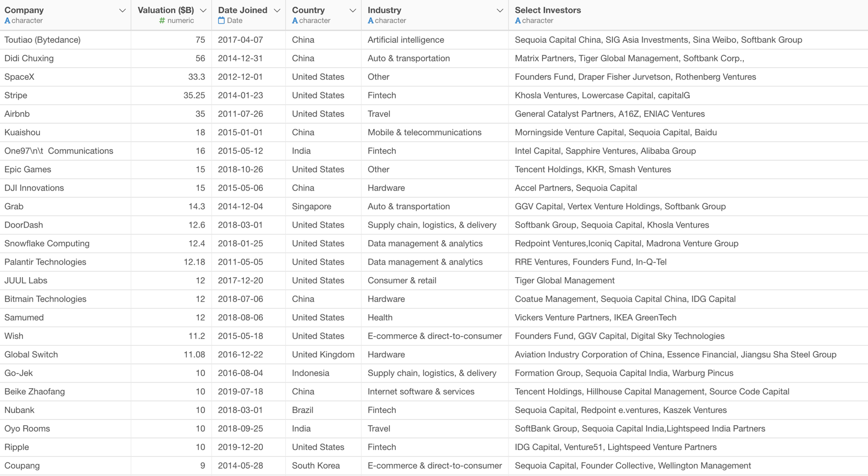
Task: Click Tiger Global Management investor cell in JUUL row
Action: coord(564,281)
